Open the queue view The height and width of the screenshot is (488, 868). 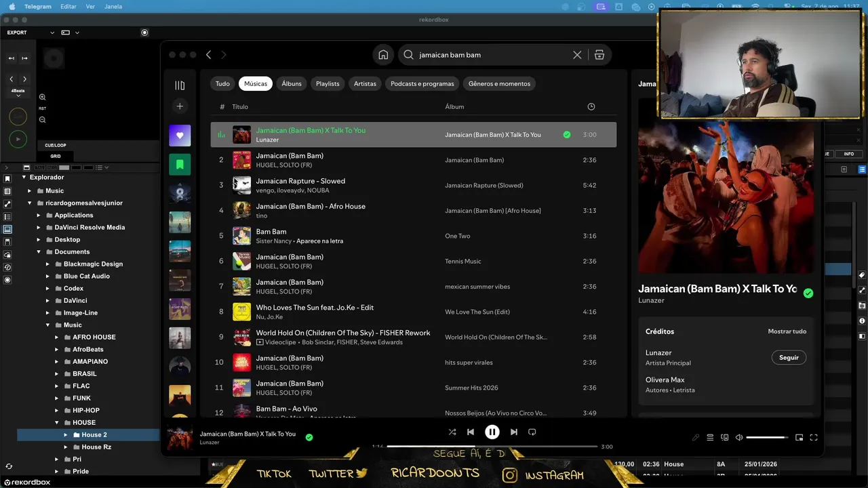click(x=710, y=438)
